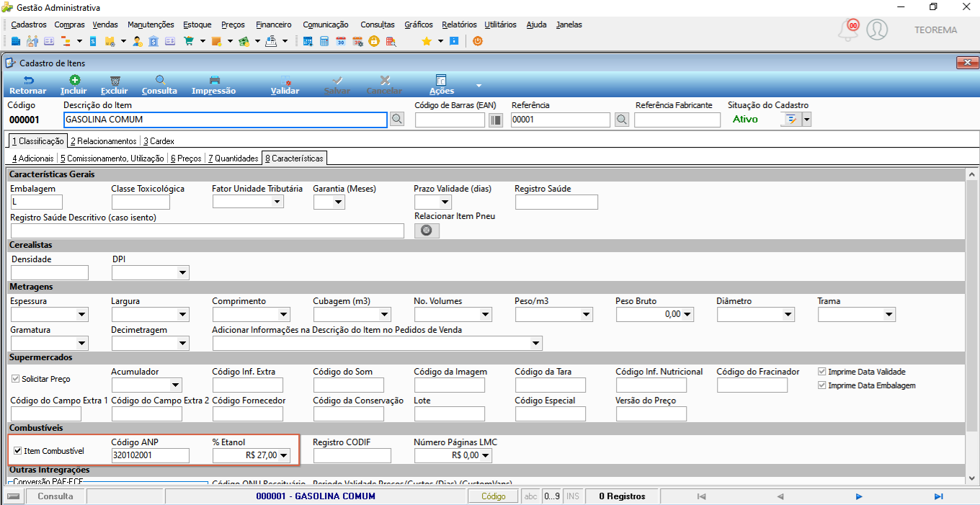The width and height of the screenshot is (980, 505).
Task: Toggle Imprime Data Validade checkbox
Action: click(x=822, y=372)
